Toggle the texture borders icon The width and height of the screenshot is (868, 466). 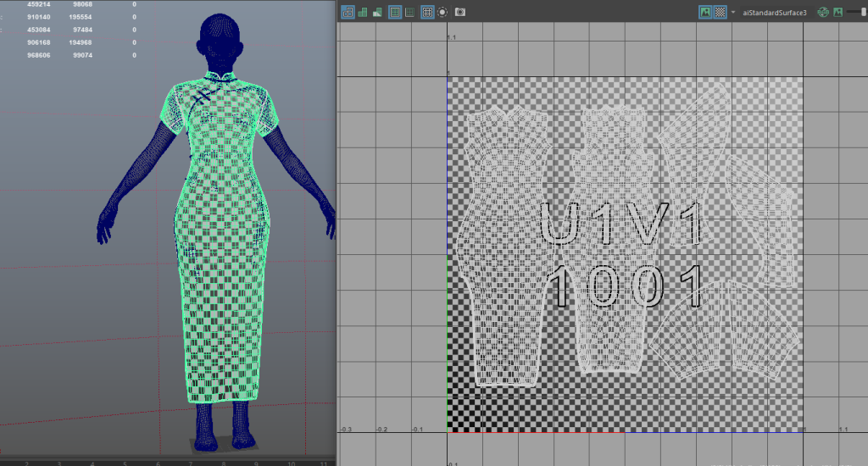click(x=395, y=12)
